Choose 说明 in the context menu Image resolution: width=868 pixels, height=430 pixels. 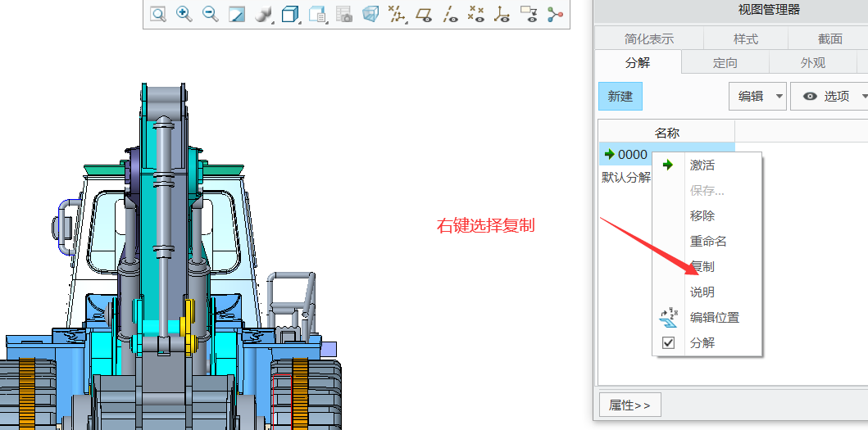pos(702,292)
